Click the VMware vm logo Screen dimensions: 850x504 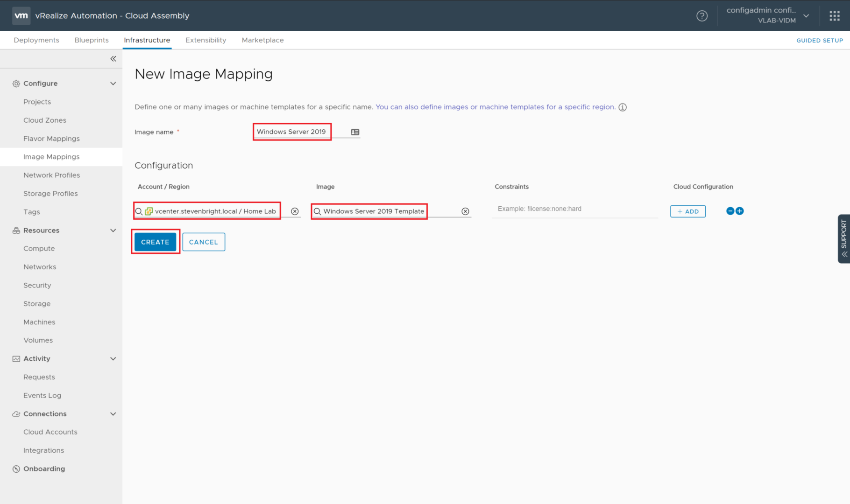tap(21, 15)
